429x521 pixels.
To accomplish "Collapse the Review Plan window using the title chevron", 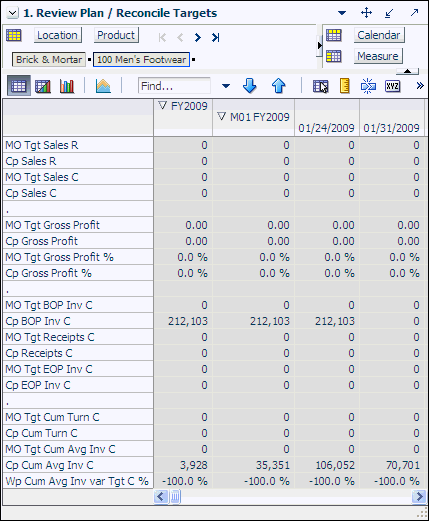I will point(13,13).
